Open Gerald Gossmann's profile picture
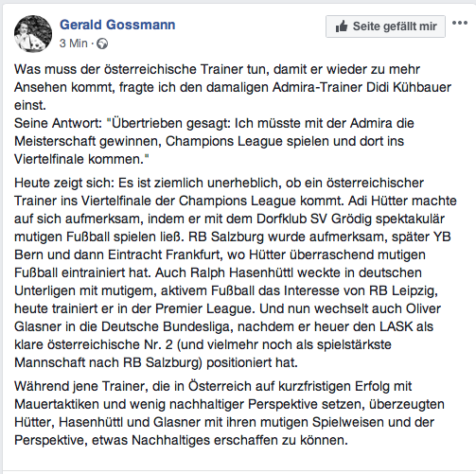Screen dimensions: 476x474 (x=33, y=34)
